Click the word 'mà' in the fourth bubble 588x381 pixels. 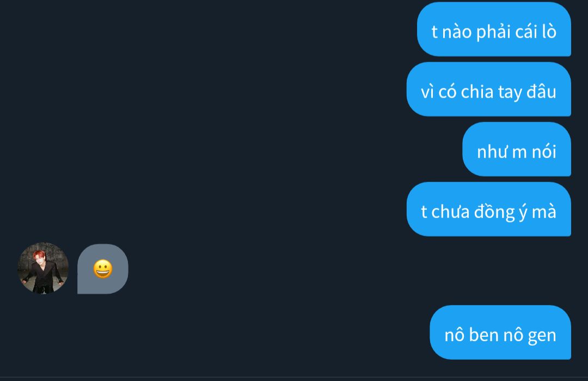click(x=544, y=211)
